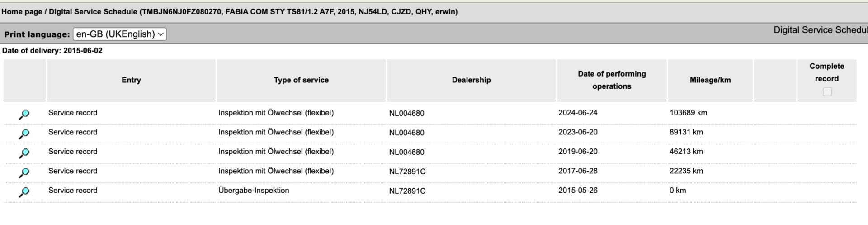
Task: Select the 103689 km mileage cell
Action: (688, 113)
